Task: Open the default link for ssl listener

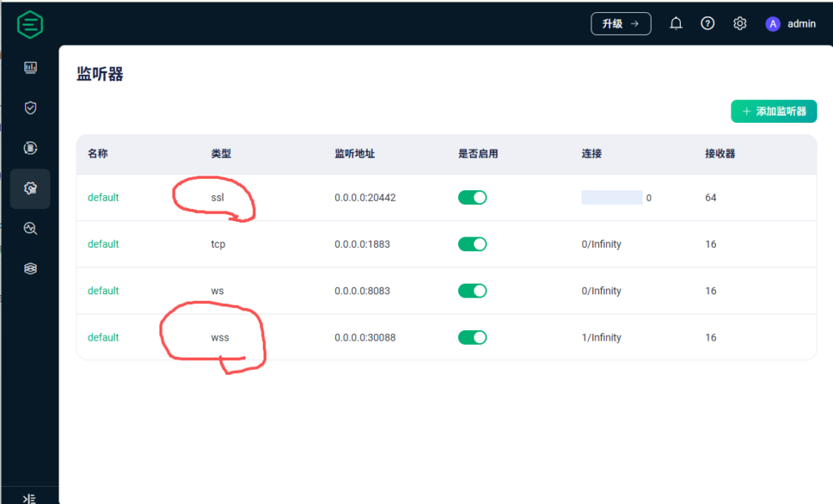Action: (103, 198)
